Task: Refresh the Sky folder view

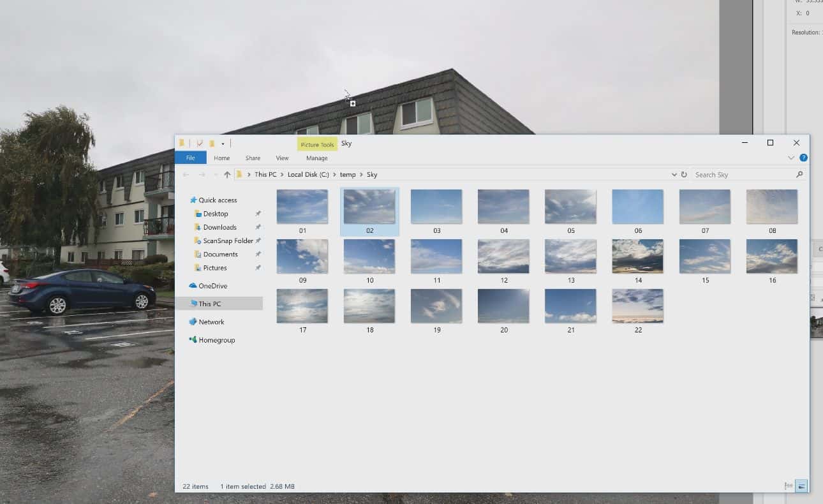Action: point(684,174)
